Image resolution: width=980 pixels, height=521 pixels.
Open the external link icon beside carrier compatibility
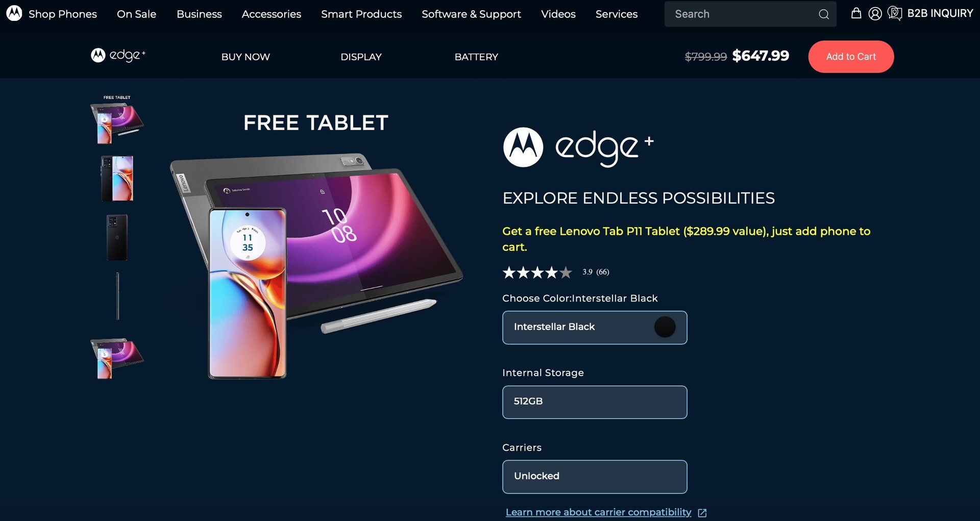click(x=702, y=513)
